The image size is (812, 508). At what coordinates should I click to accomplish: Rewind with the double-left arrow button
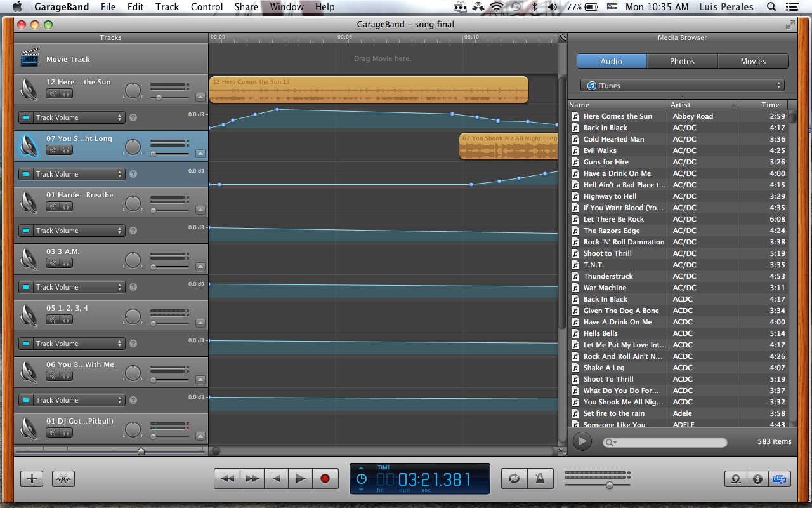tap(227, 478)
